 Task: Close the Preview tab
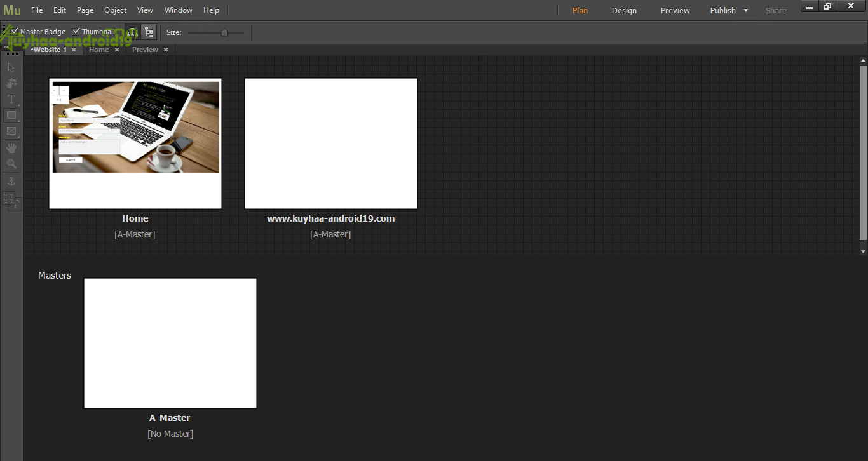166,50
